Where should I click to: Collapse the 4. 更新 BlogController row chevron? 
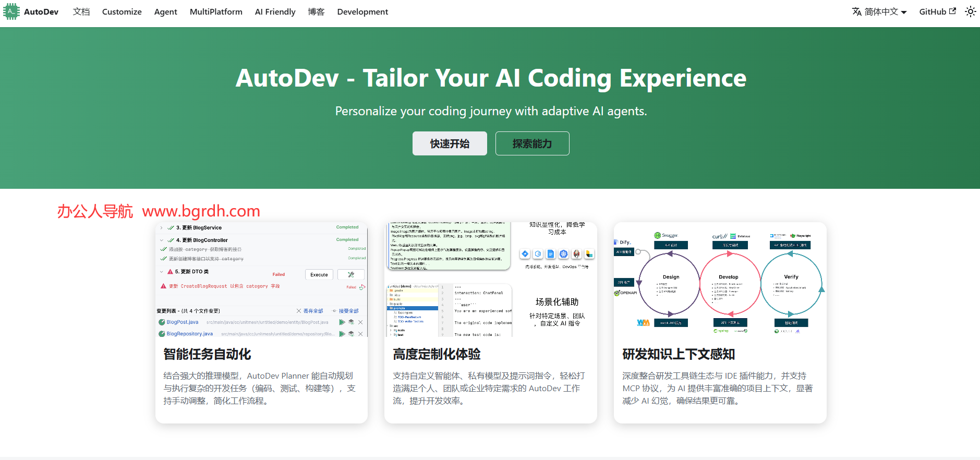(162, 240)
